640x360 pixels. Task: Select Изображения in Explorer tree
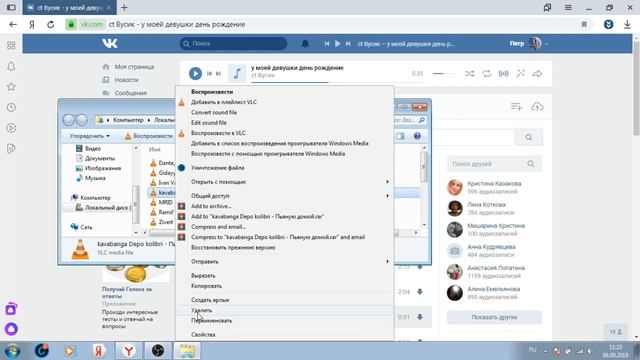pyautogui.click(x=98, y=168)
